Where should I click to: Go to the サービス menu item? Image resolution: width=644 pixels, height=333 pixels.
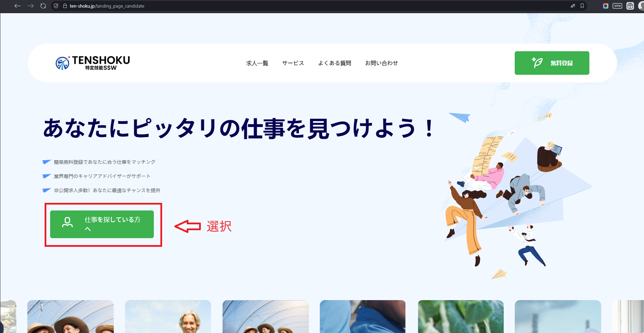click(x=293, y=63)
